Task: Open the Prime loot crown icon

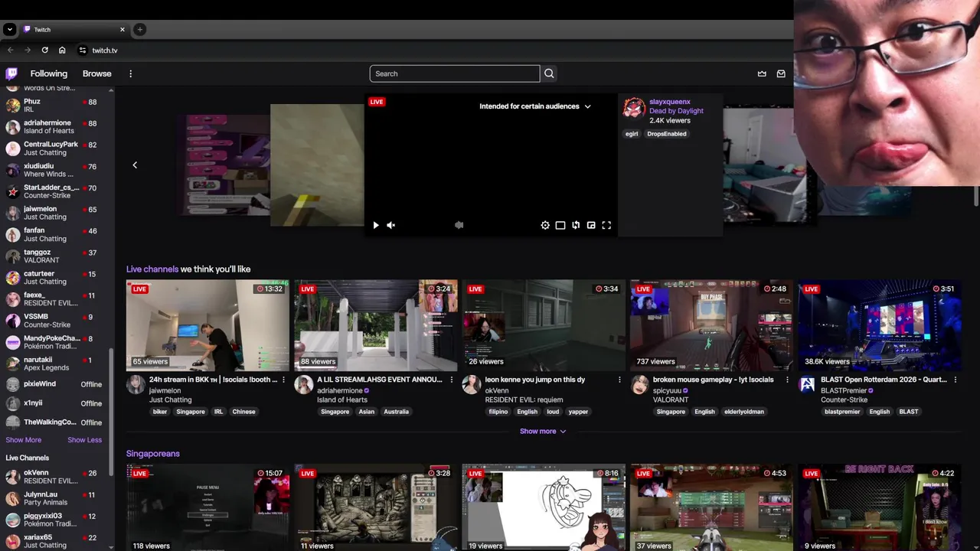Action: point(762,73)
